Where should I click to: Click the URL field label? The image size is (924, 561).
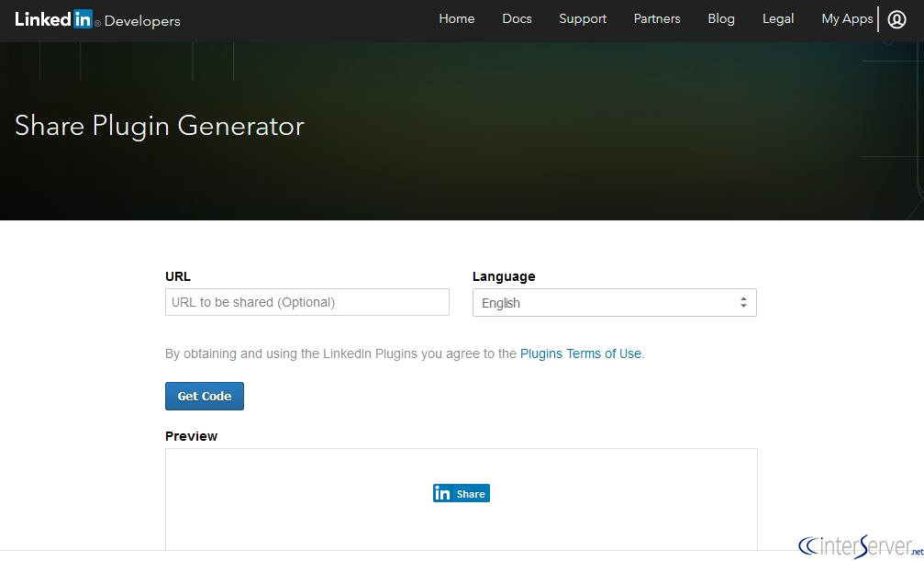178,276
